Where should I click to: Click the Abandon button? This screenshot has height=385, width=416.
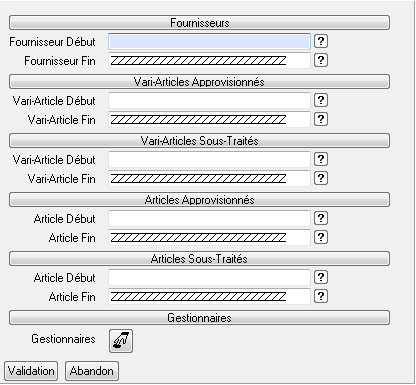point(92,371)
